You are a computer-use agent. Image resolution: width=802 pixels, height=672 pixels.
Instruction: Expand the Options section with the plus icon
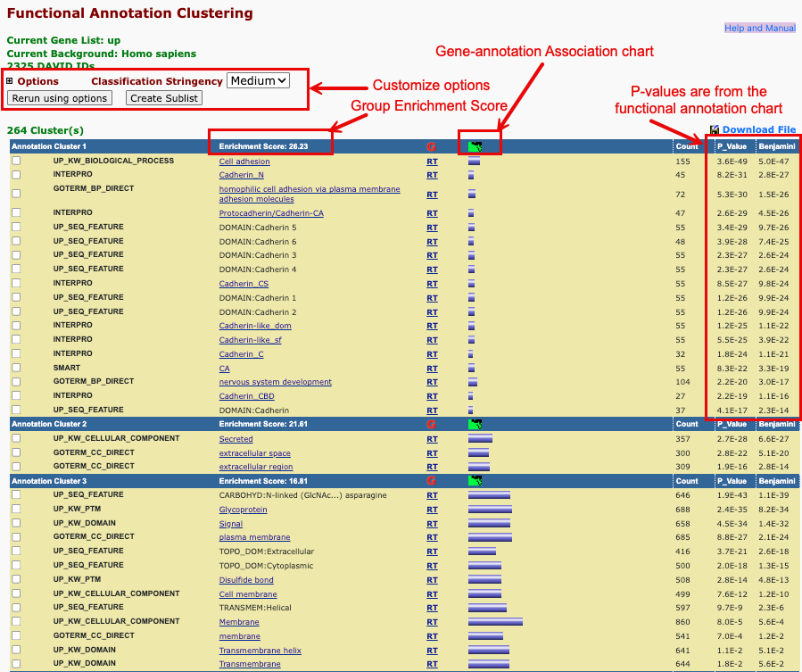pos(10,81)
